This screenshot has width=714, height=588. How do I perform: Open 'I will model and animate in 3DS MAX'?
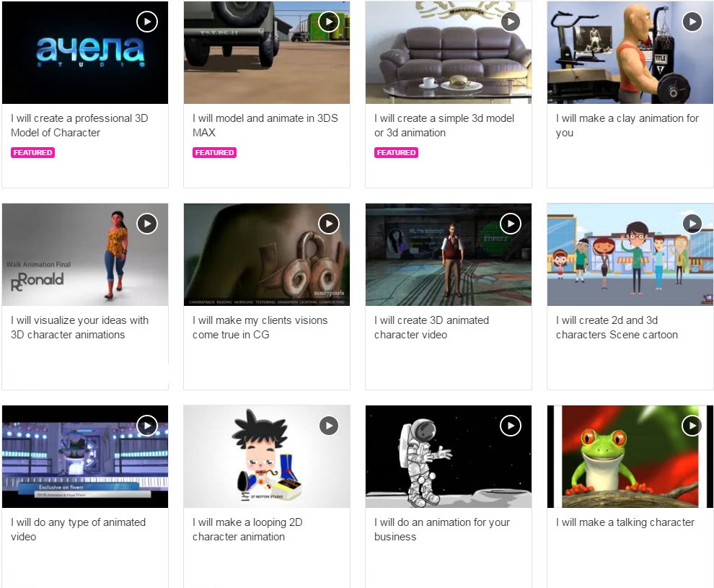(265, 126)
